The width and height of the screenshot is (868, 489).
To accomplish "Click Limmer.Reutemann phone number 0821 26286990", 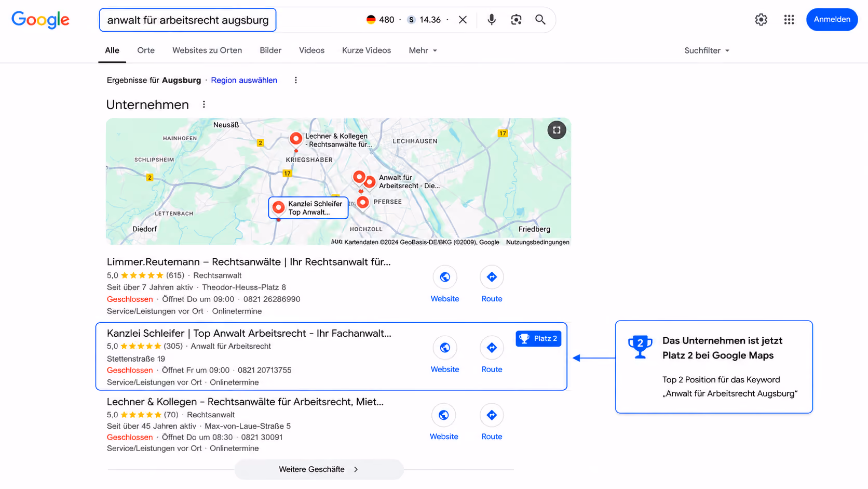I will (x=272, y=299).
